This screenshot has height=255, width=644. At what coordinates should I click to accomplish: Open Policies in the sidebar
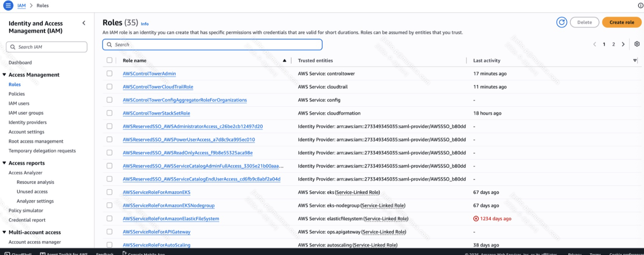click(17, 94)
